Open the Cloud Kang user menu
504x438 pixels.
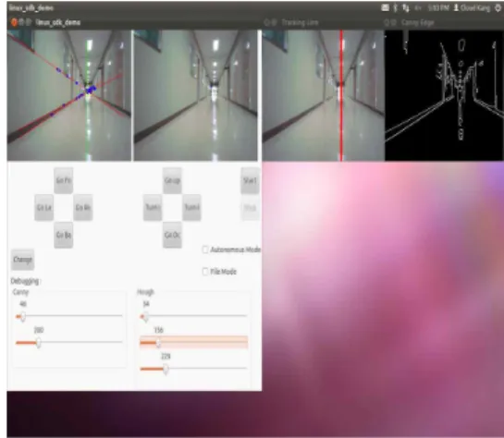pyautogui.click(x=472, y=7)
